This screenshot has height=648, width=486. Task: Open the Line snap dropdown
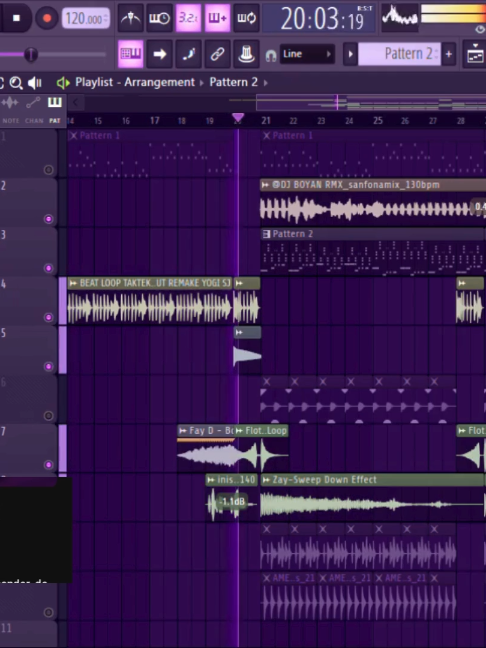(307, 54)
